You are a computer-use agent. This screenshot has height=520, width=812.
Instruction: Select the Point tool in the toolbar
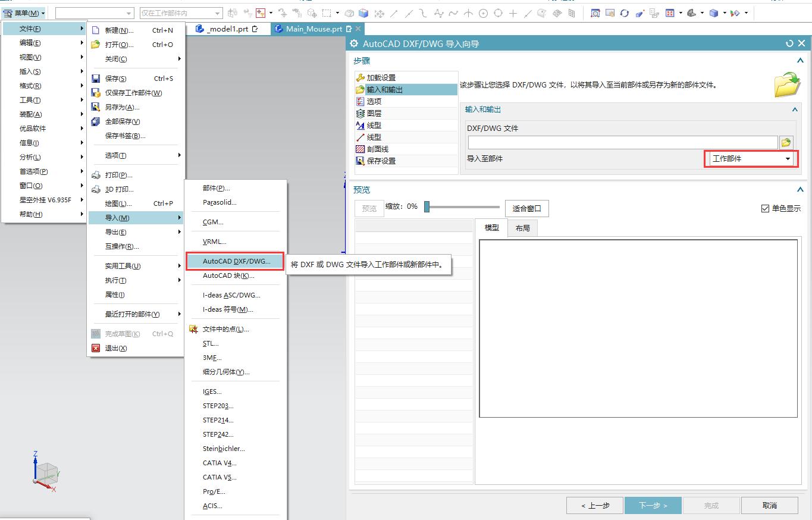pyautogui.click(x=512, y=12)
